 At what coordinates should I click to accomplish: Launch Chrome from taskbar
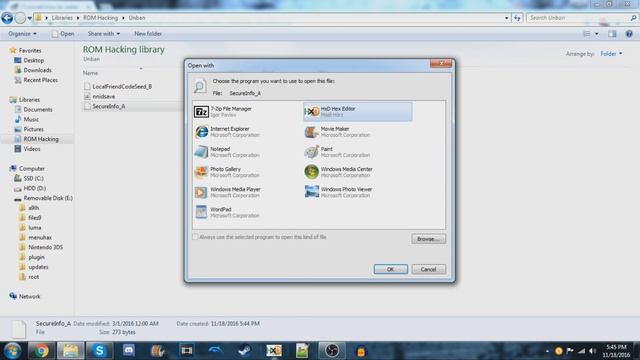tap(41, 351)
